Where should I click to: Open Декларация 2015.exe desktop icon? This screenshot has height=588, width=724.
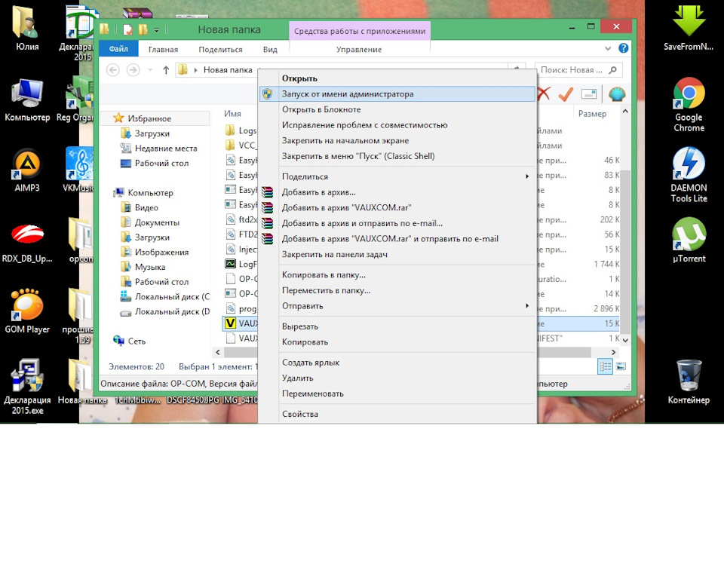(27, 386)
